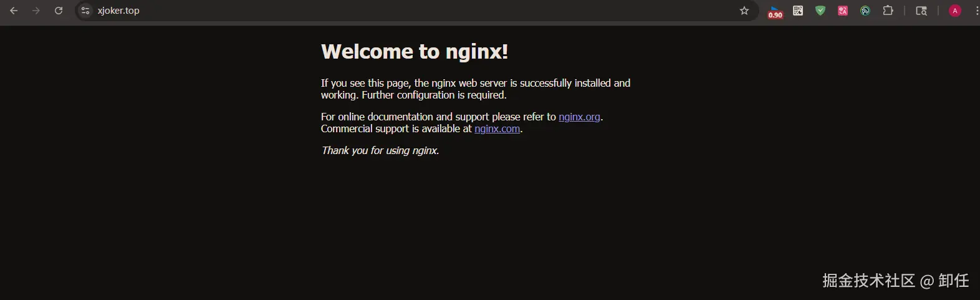Screen dimensions: 980x300
Task: Open the pink translate extension
Action: [x=843, y=11]
